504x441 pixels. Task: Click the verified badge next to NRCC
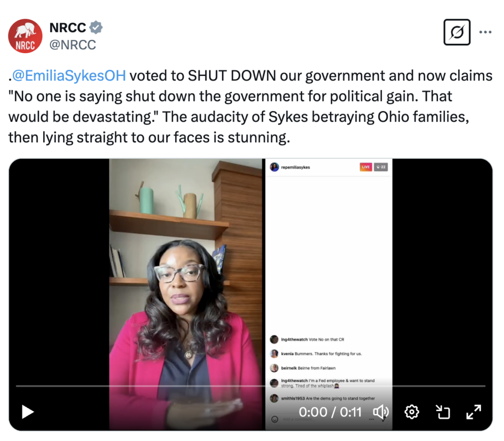coord(96,28)
